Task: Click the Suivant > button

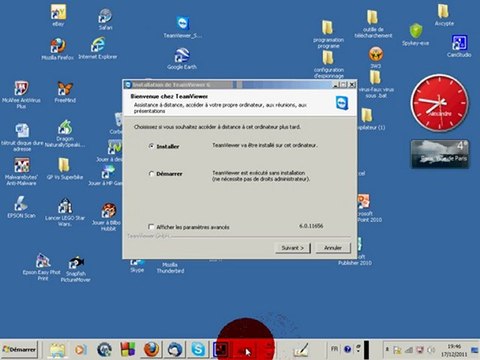Action: [x=293, y=248]
